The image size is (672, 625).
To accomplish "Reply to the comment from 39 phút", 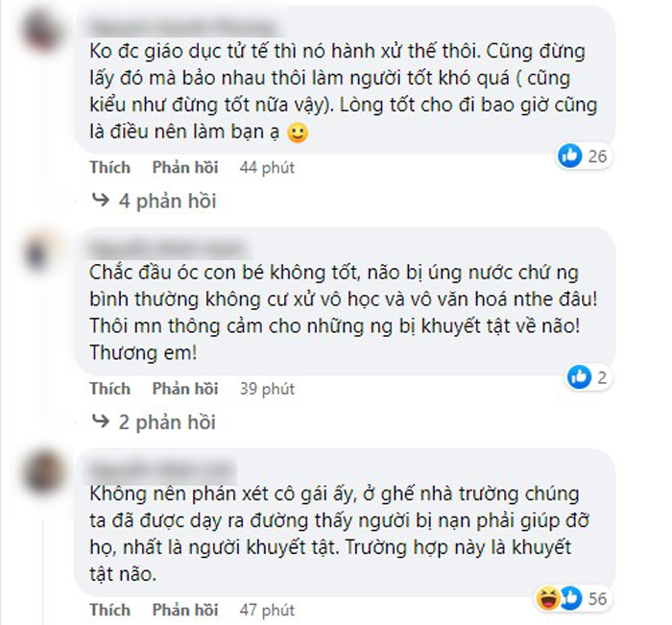I will (185, 389).
